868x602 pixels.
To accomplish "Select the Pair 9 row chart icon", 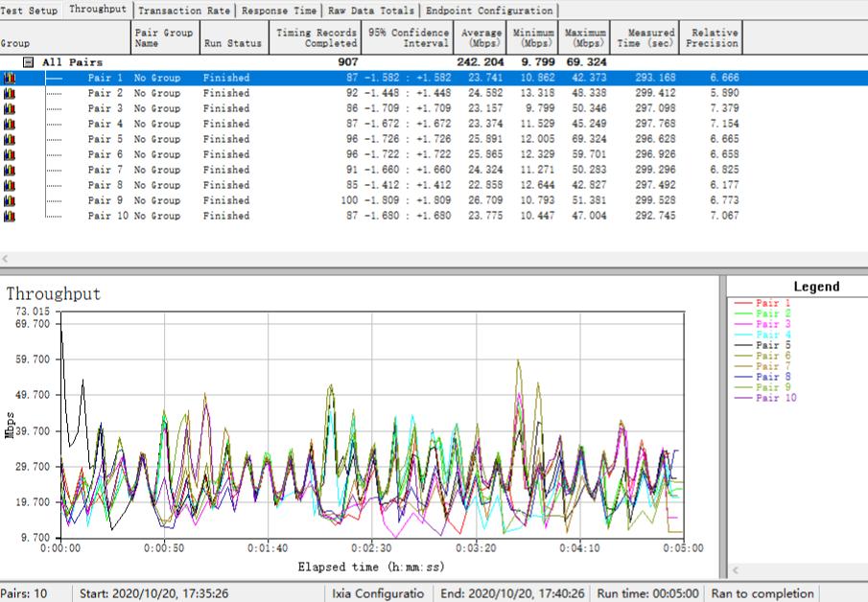I will tap(10, 200).
